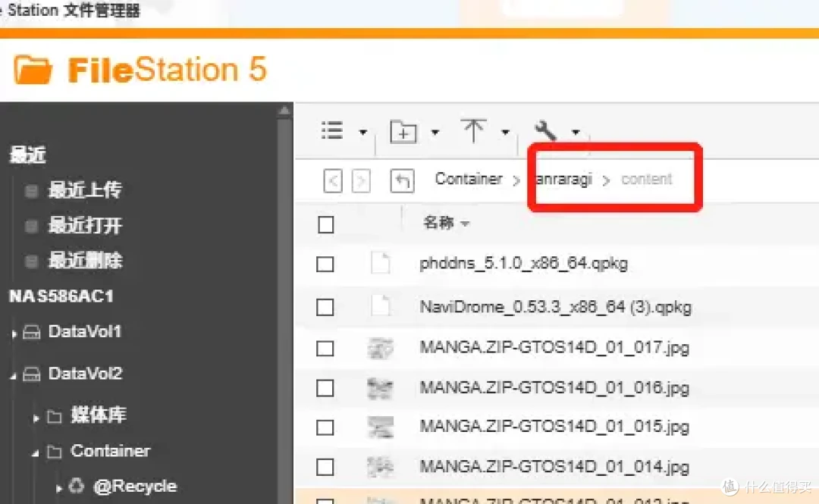Click thumbnail of MANGA.ZIP-GTOS14D_01_016.jpg
This screenshot has height=504, width=819.
point(380,388)
